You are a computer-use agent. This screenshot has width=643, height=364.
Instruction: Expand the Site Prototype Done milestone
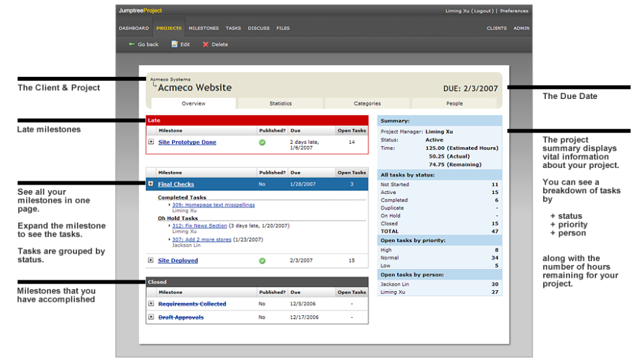[151, 142]
